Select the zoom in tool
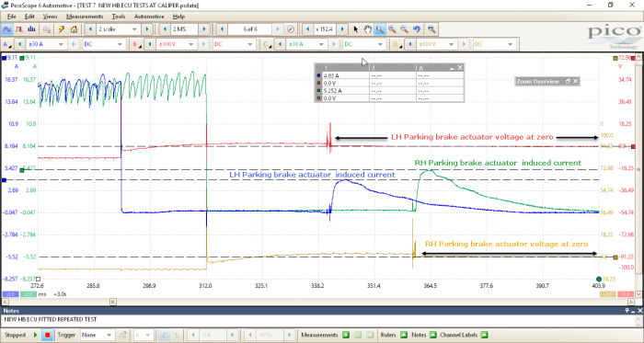 pyautogui.click(x=392, y=29)
